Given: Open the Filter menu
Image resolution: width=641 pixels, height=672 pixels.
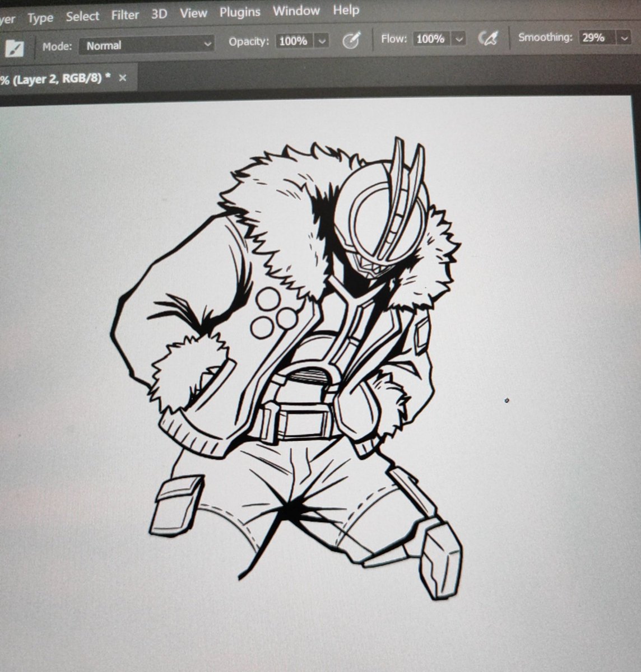Looking at the screenshot, I should tap(125, 15).
